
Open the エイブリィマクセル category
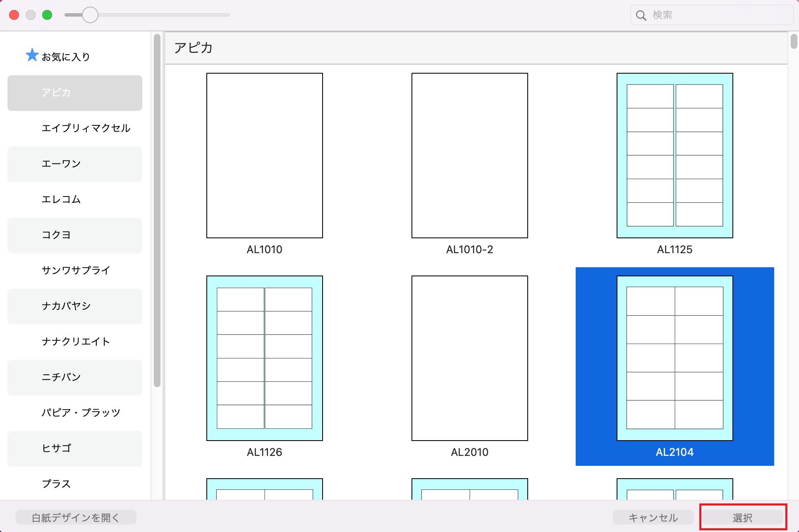pyautogui.click(x=75, y=128)
